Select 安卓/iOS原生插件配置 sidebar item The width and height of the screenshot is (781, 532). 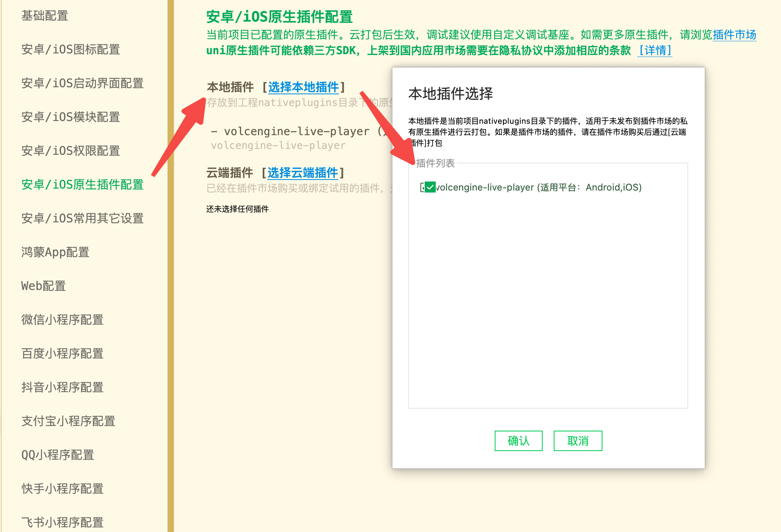83,185
